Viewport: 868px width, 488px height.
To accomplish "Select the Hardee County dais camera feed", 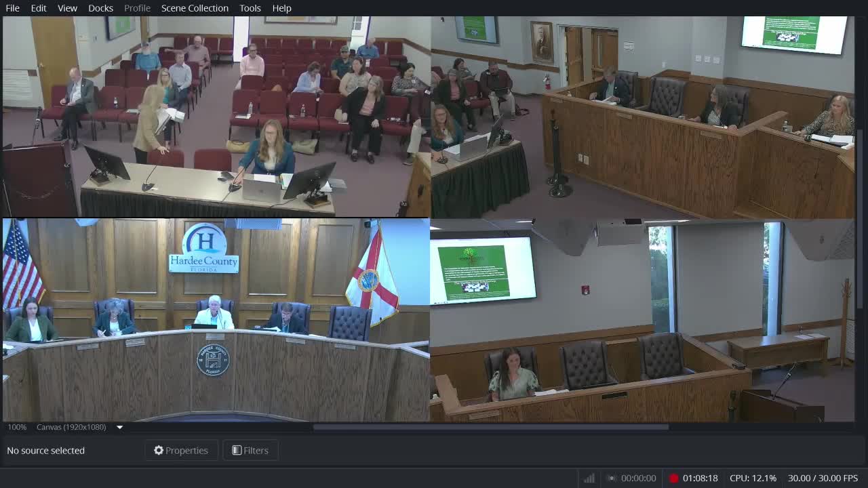I will [x=216, y=320].
